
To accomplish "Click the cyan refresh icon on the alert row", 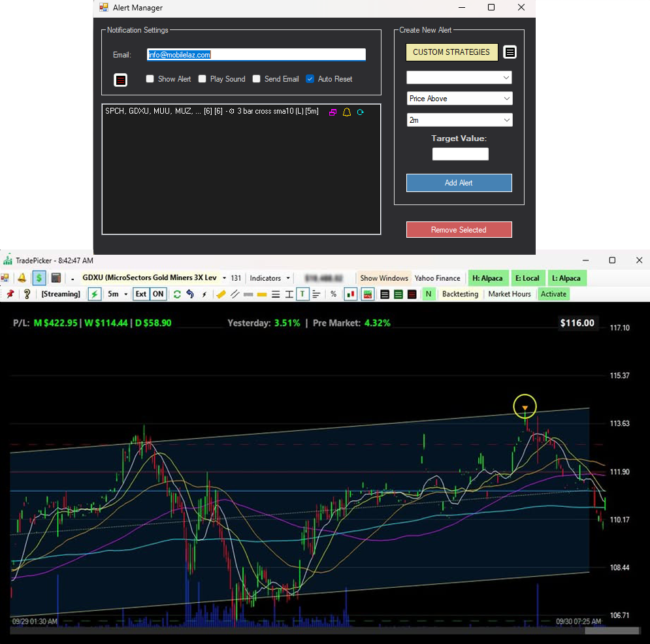I will click(x=360, y=112).
